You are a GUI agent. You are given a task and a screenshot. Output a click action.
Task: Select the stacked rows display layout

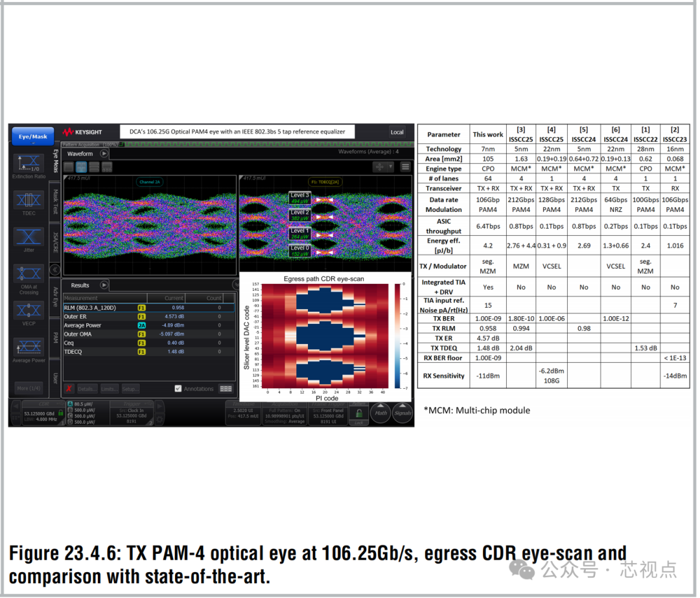[x=95, y=167]
